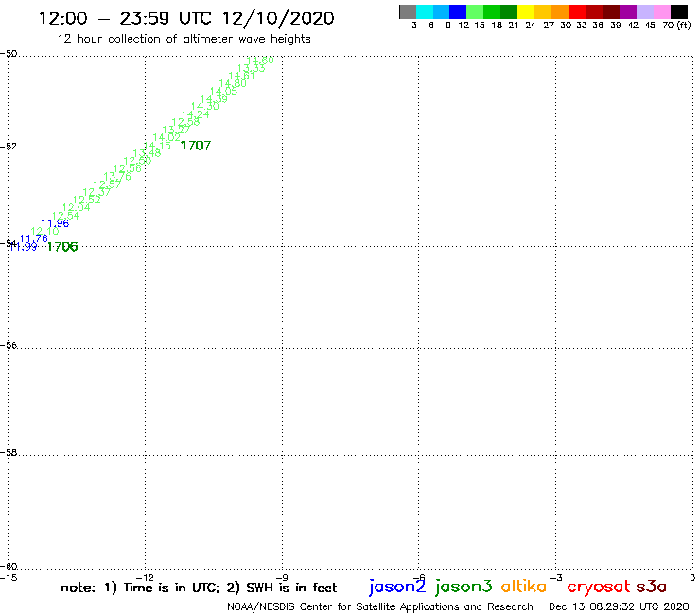
Task: Click the chart title with date 12/10/2020
Action: tap(186, 18)
